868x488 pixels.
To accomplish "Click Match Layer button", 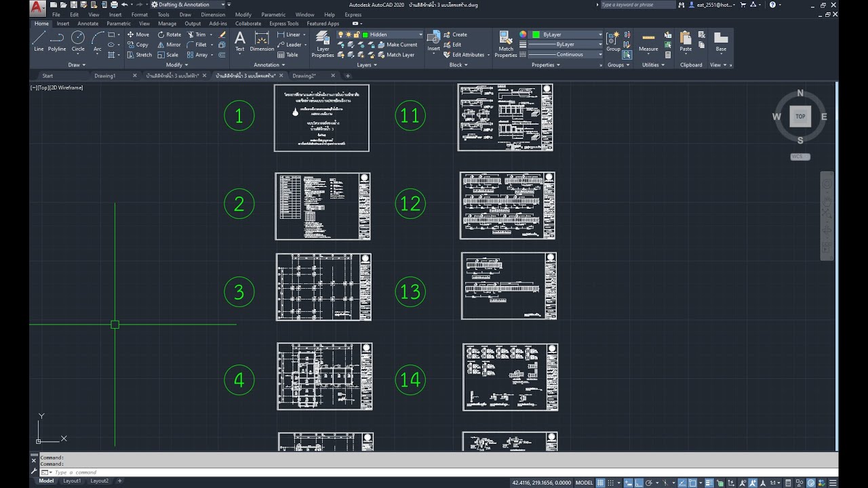I will (x=395, y=55).
